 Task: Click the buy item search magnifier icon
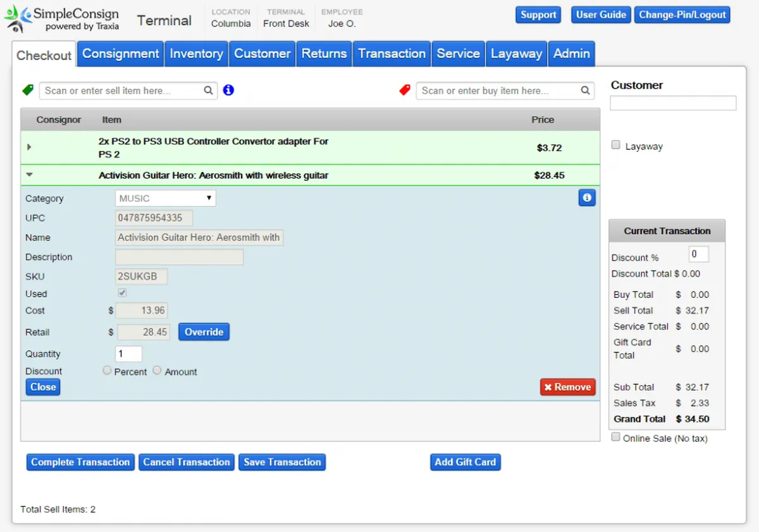click(585, 90)
